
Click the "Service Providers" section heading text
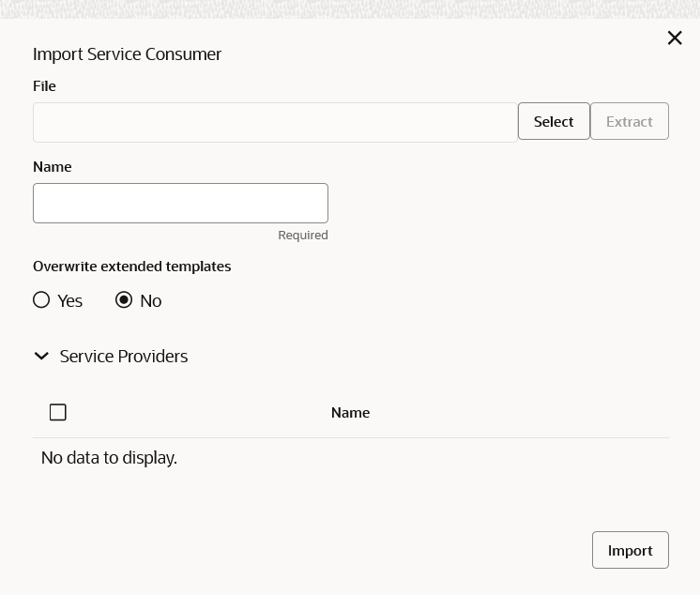click(x=124, y=357)
